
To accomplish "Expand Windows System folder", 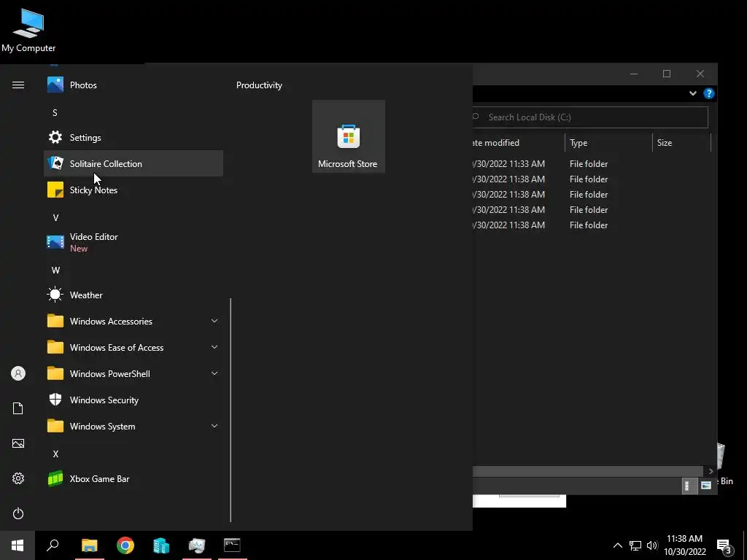I will (x=133, y=426).
